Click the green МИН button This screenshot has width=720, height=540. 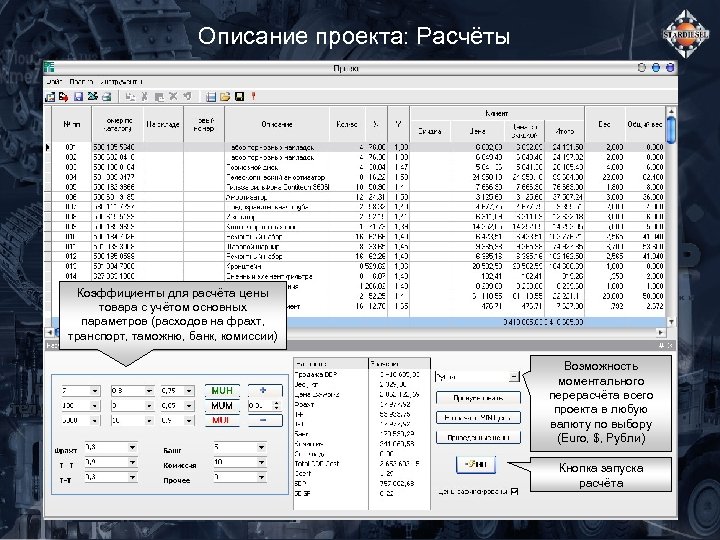[222, 391]
